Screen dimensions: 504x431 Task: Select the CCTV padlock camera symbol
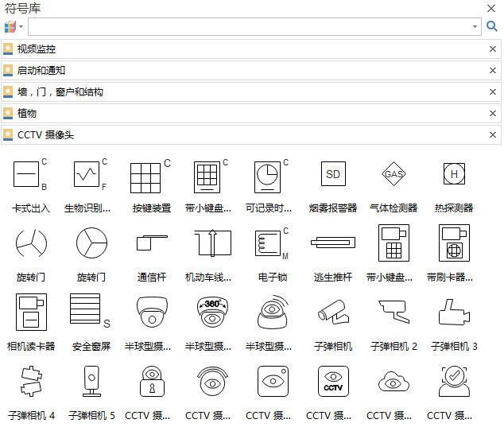point(152,381)
